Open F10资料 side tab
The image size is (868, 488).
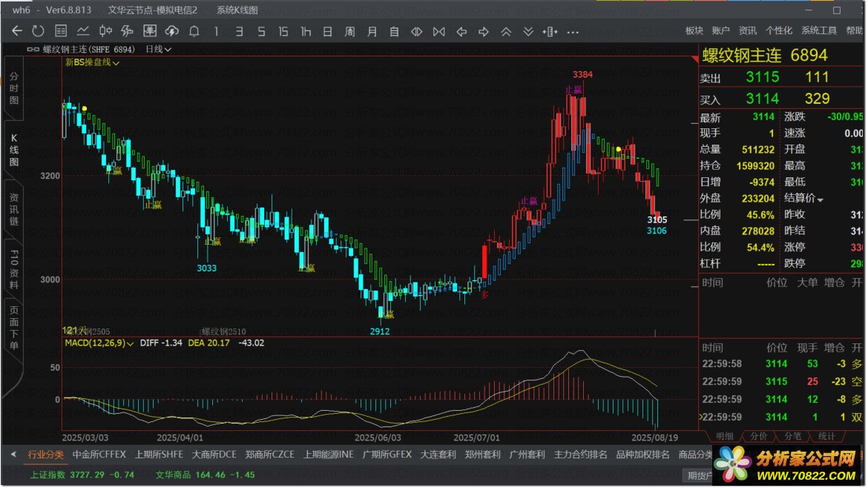[x=14, y=269]
